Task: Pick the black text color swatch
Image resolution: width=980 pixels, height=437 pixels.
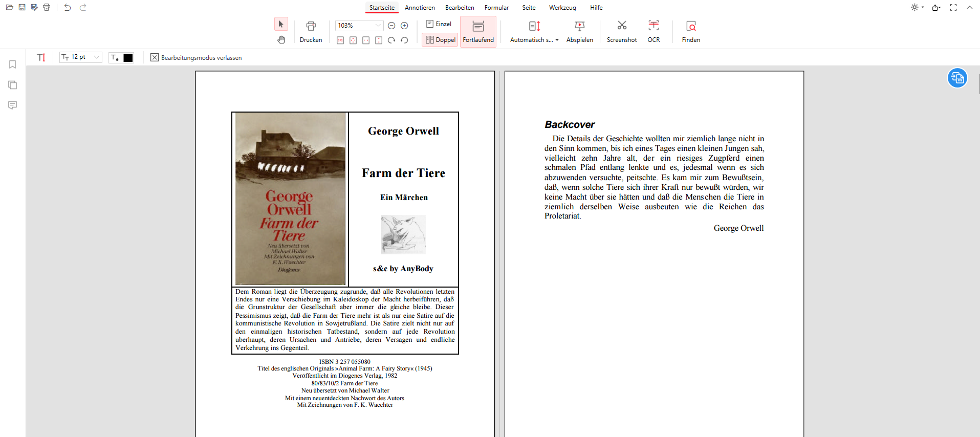Action: pos(128,58)
